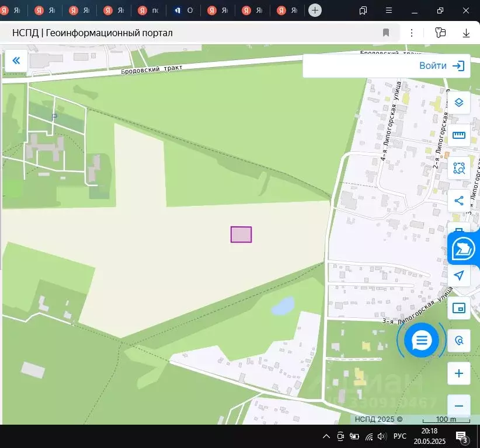The width and height of the screenshot is (480, 448).
Task: Open the blue chat assistant bubble
Action: [421, 340]
